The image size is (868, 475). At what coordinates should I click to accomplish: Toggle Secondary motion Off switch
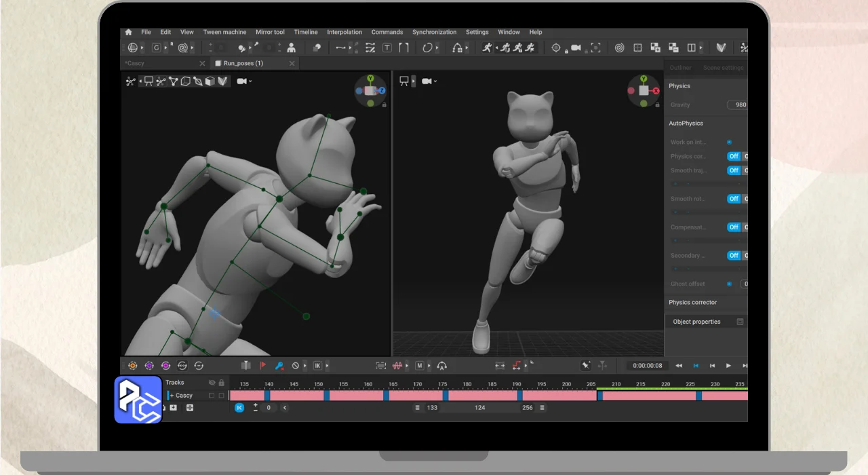pos(733,256)
